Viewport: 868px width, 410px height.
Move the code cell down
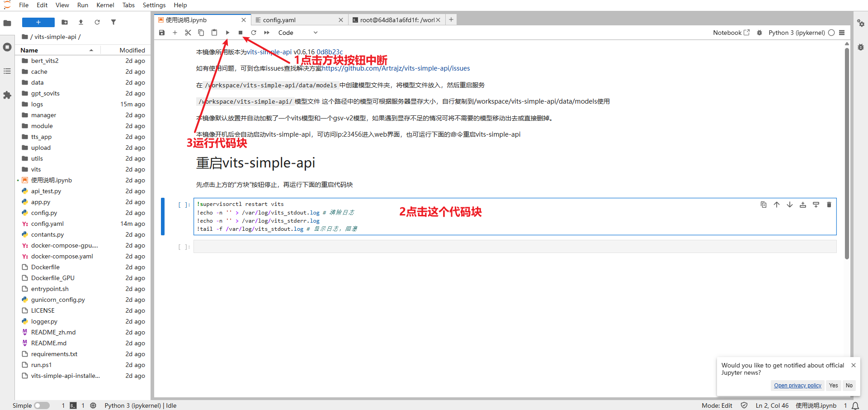[790, 205]
